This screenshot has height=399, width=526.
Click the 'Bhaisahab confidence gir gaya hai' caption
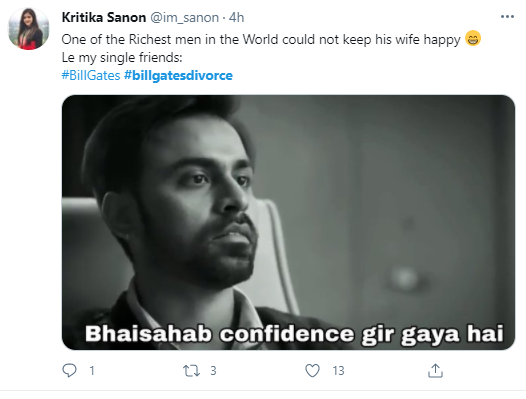(295, 334)
